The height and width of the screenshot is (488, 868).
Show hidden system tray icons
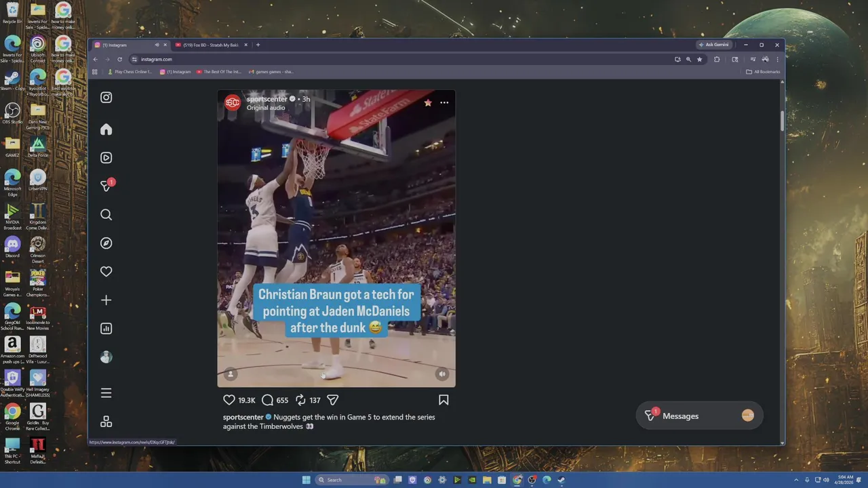796,480
